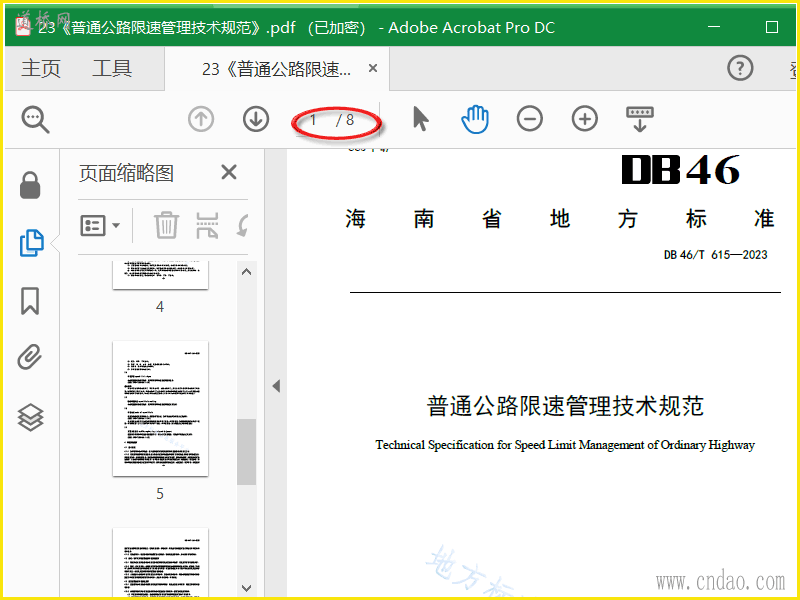Zoom in with the plus button
The width and height of the screenshot is (800, 600).
click(585, 119)
